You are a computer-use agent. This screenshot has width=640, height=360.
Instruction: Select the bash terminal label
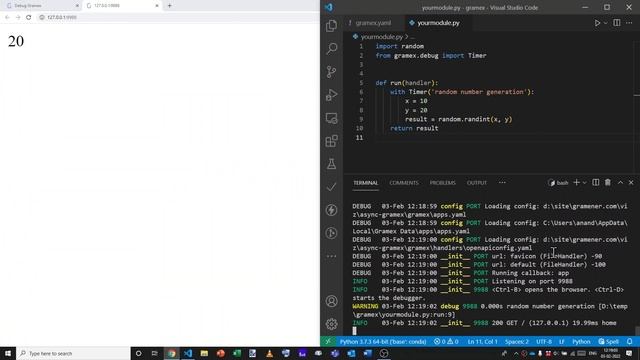pos(558,183)
